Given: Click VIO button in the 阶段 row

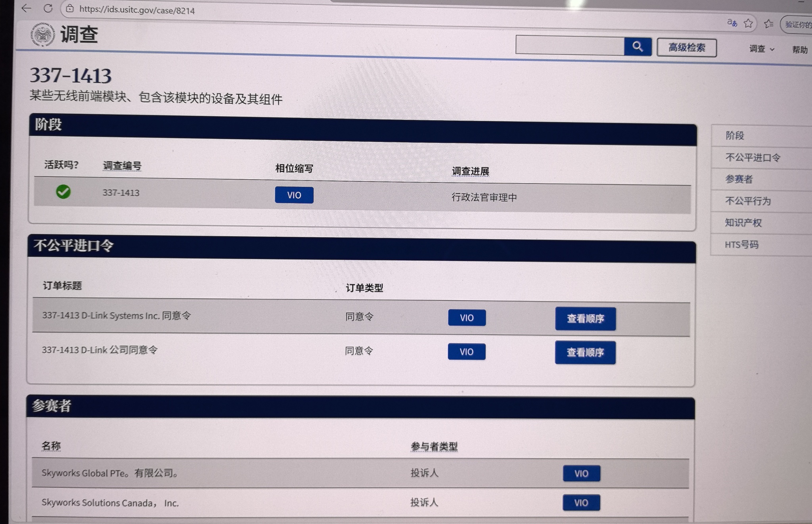Looking at the screenshot, I should click(294, 195).
